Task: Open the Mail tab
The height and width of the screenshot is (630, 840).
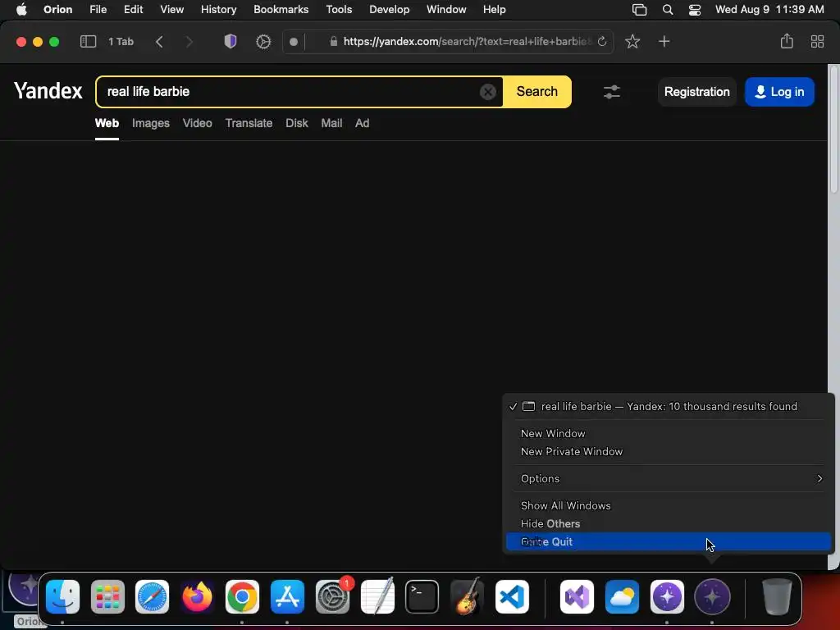Action: click(x=331, y=123)
